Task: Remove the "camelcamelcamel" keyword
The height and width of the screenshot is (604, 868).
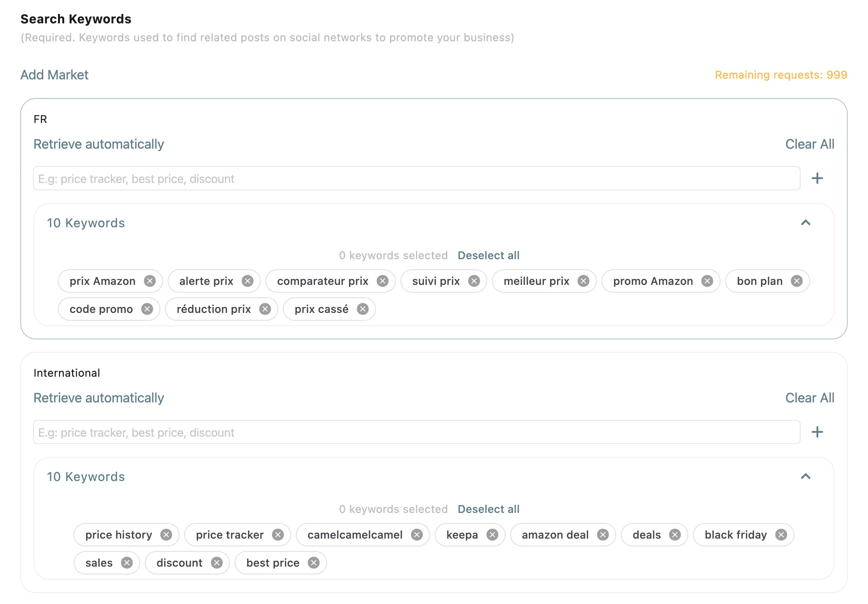Action: pos(416,535)
